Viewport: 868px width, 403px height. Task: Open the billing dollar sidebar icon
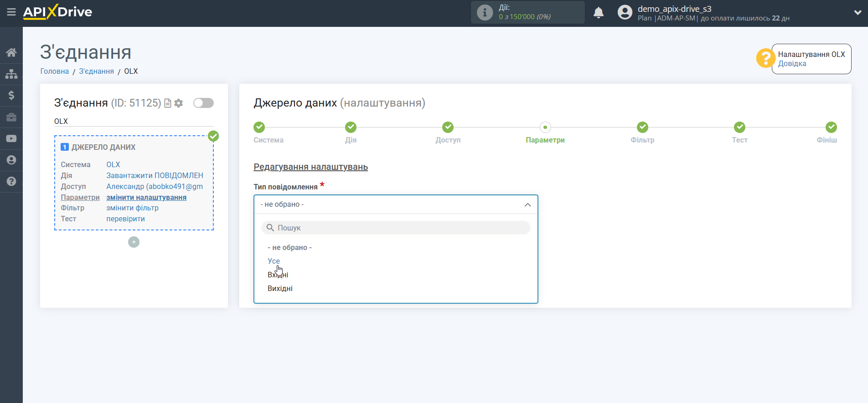click(11, 95)
